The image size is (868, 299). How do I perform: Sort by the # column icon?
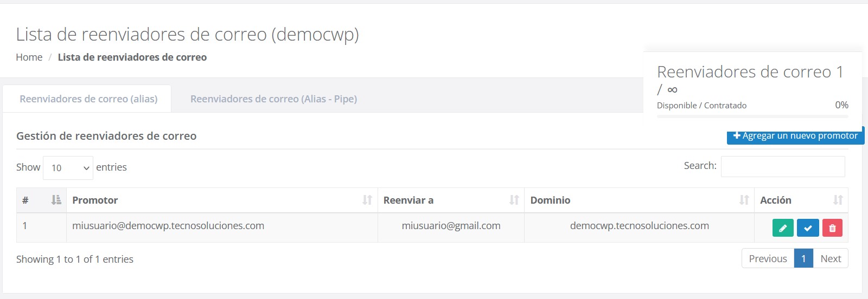tap(56, 200)
